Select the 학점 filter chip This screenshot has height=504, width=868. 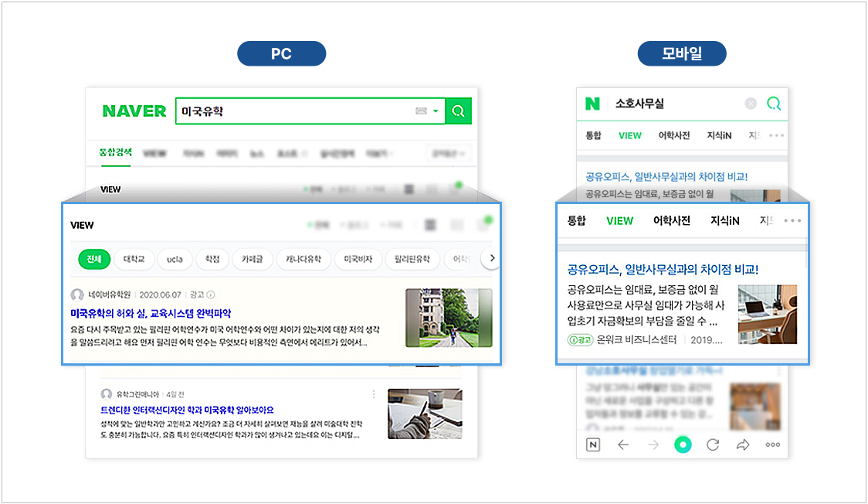(x=212, y=259)
